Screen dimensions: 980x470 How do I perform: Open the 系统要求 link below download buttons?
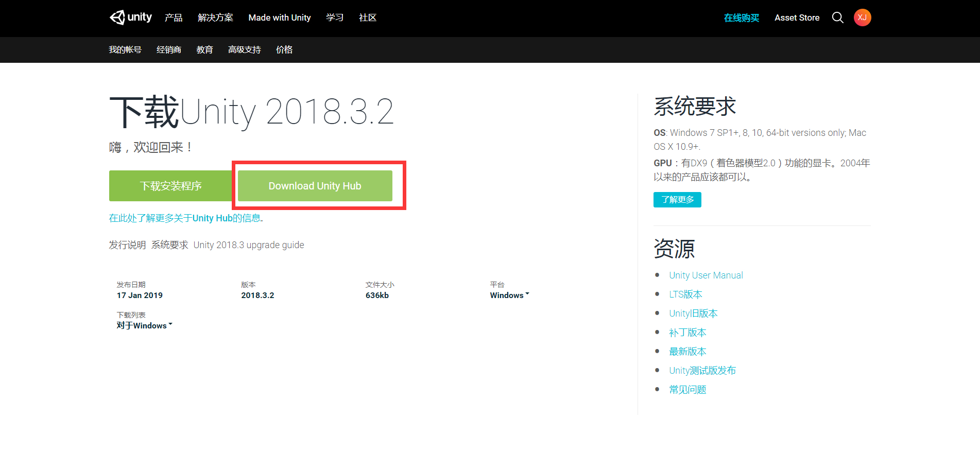click(170, 245)
